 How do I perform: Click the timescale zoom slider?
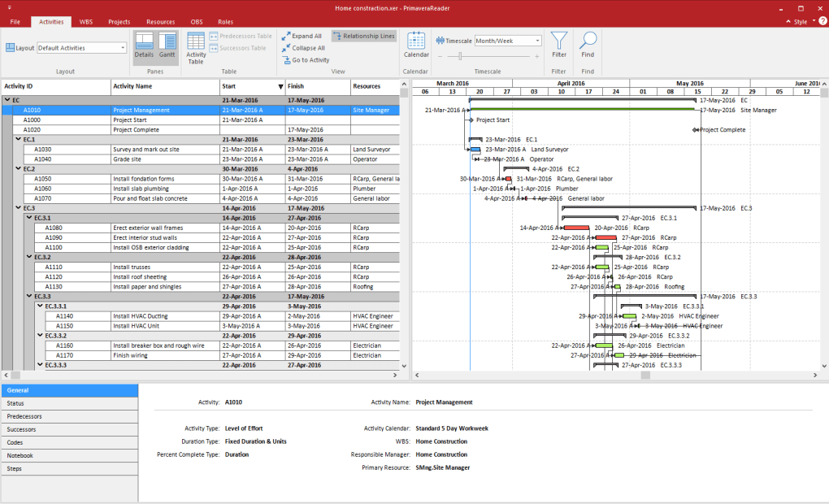coord(460,56)
